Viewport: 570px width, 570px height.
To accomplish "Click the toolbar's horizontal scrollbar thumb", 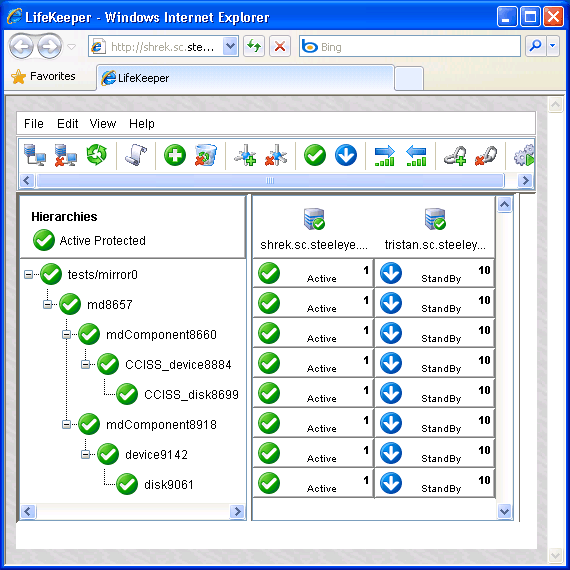I will click(x=270, y=180).
